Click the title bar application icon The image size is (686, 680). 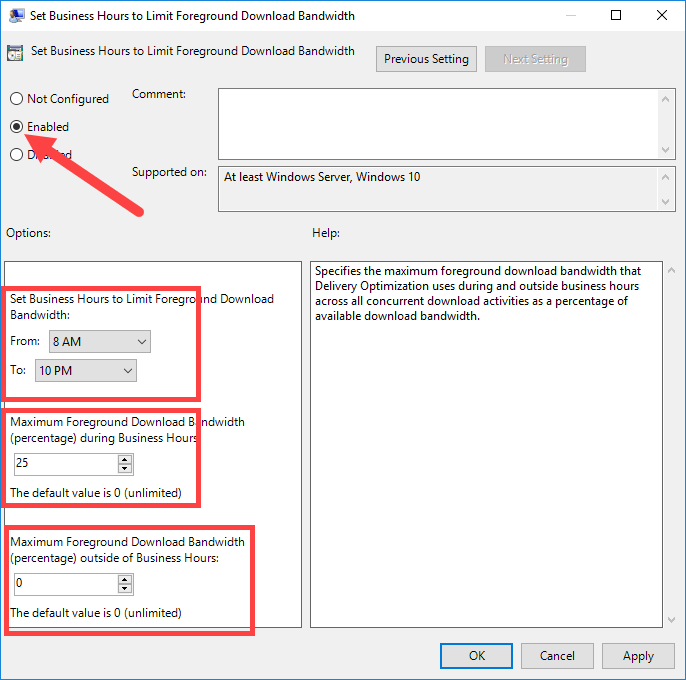coord(16,15)
